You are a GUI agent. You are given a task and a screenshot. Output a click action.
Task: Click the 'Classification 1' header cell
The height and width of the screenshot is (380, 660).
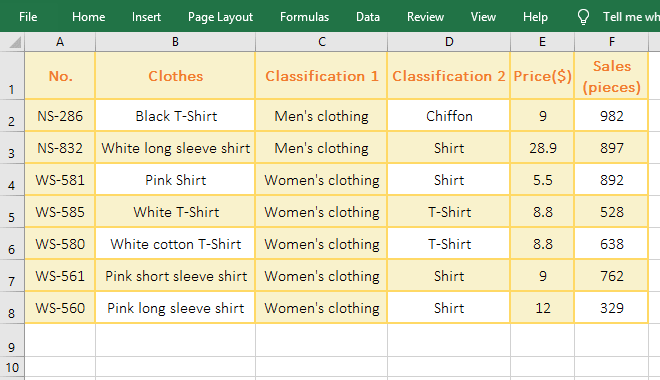pos(322,76)
